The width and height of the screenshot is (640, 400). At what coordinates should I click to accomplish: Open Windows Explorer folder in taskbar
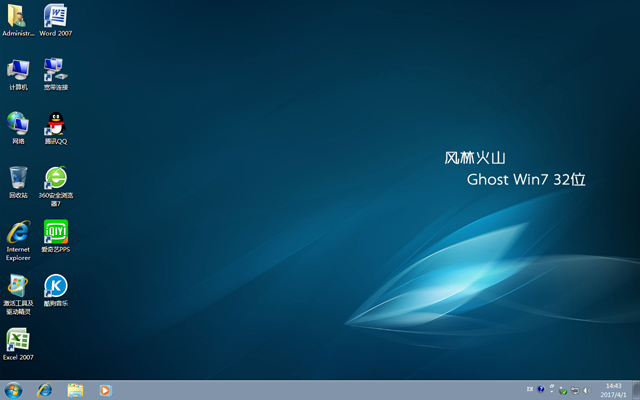pyautogui.click(x=75, y=390)
